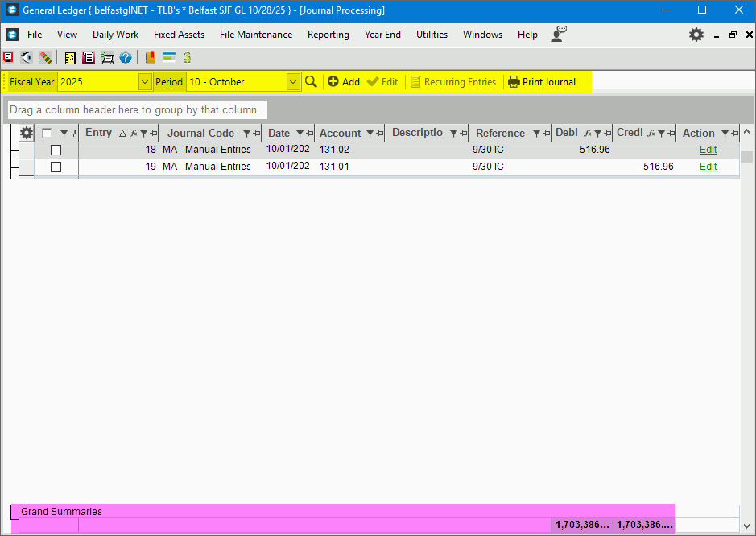Click the vertical scrollbar of the grid
The image size is (756, 536).
click(746, 322)
